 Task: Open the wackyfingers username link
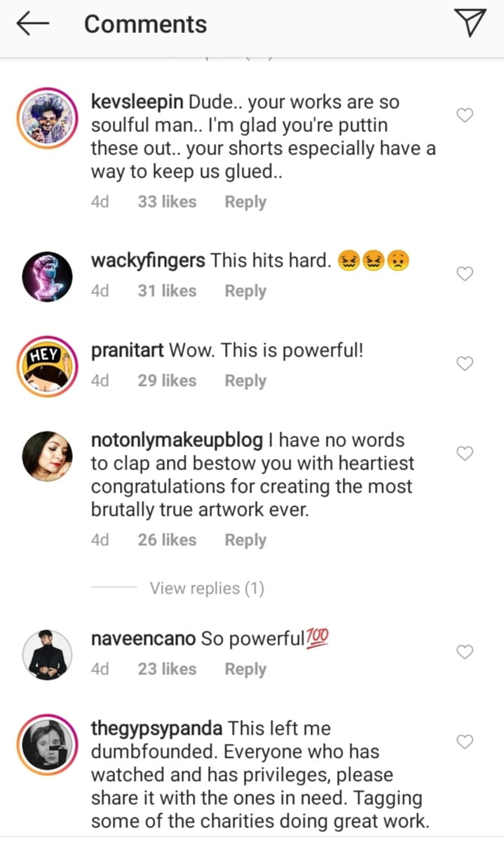148,261
